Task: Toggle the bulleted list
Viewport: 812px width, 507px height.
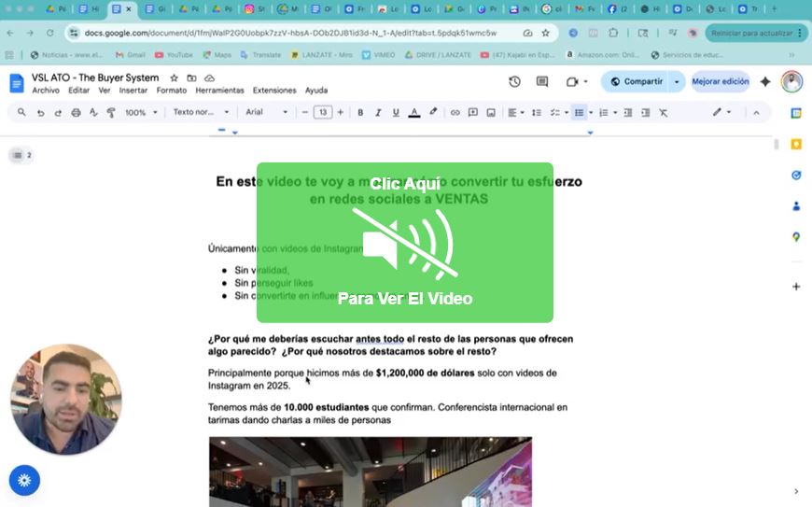Action: click(x=579, y=112)
